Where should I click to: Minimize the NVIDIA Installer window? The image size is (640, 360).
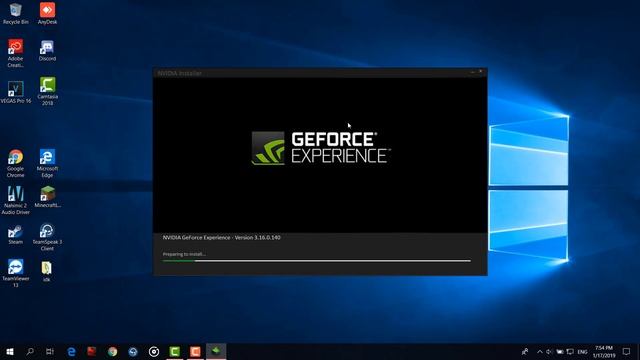coord(473,72)
